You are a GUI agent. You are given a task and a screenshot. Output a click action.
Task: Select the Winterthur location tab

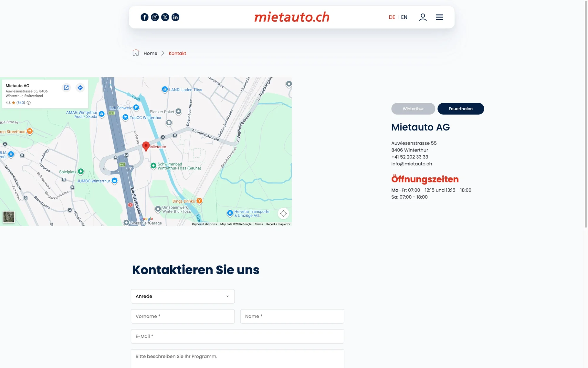click(413, 109)
